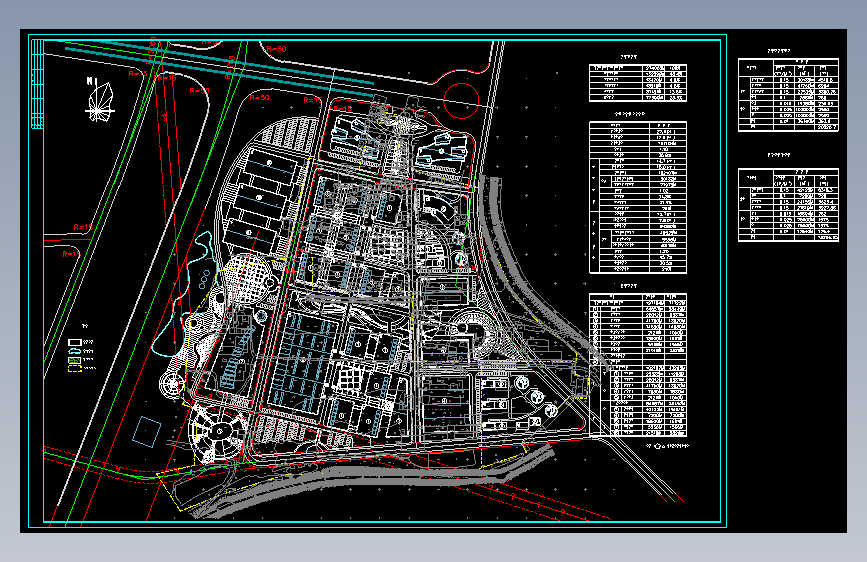
Task: Select the small top data table in the middle column
Action: tap(638, 83)
